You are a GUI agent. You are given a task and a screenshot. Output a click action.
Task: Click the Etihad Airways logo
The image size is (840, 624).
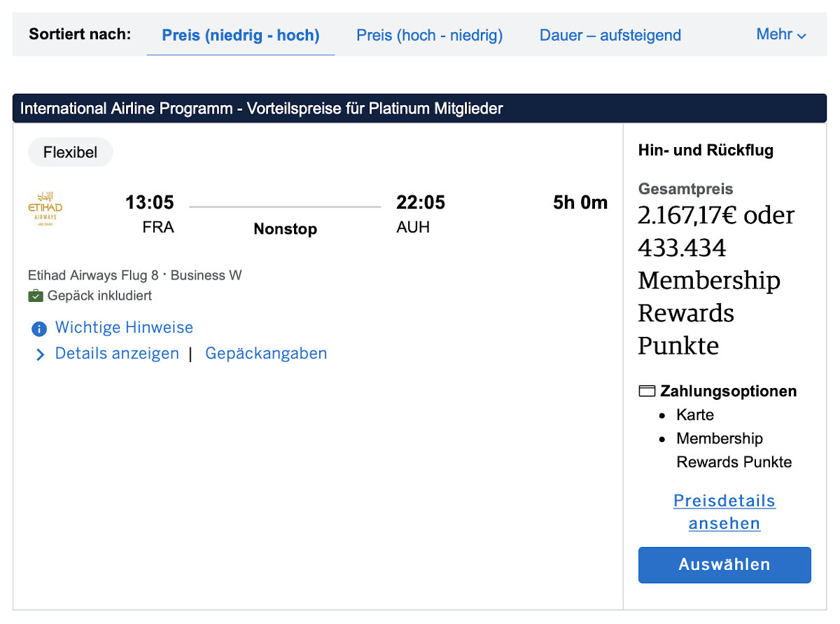[x=45, y=209]
